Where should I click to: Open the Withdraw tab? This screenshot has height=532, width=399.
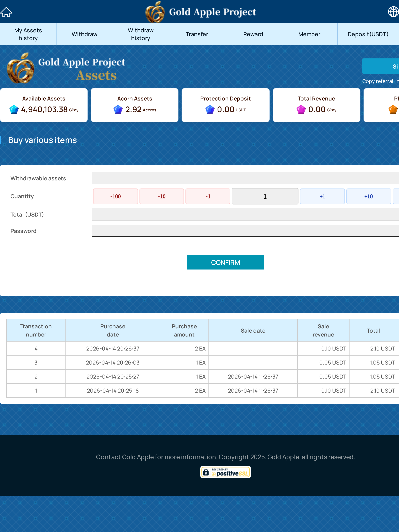(x=85, y=34)
